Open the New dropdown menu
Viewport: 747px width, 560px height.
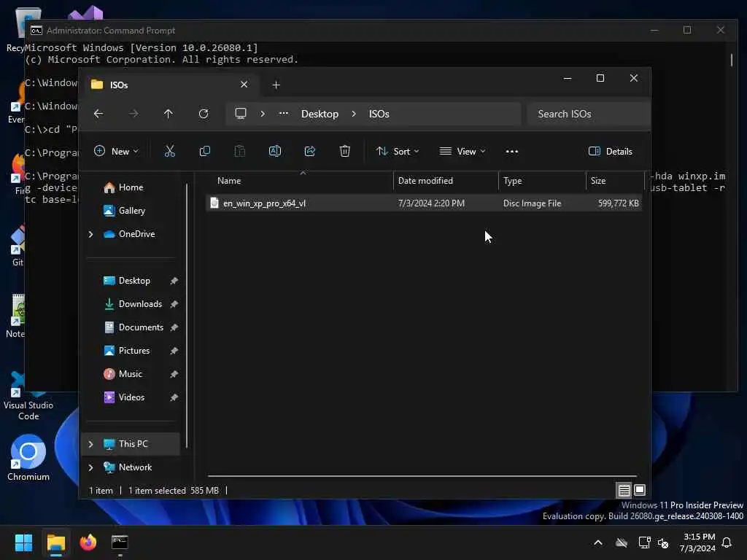pos(116,152)
